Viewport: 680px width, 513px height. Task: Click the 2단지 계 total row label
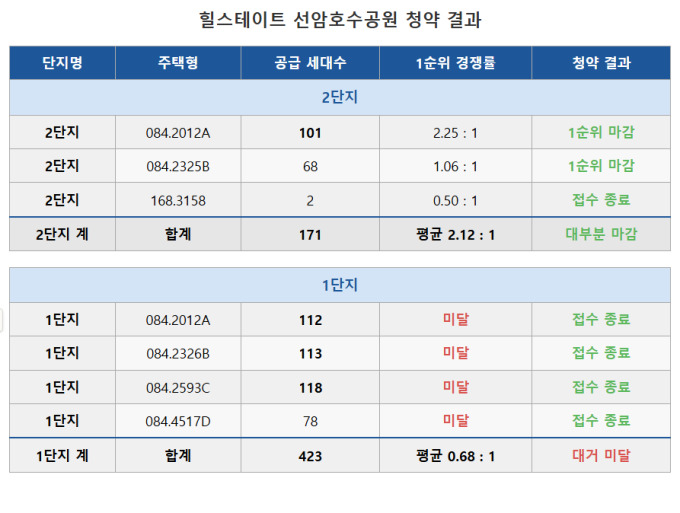point(62,234)
